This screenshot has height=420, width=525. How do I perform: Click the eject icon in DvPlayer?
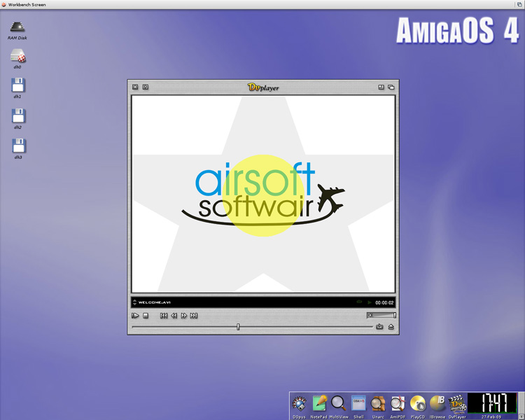391,327
